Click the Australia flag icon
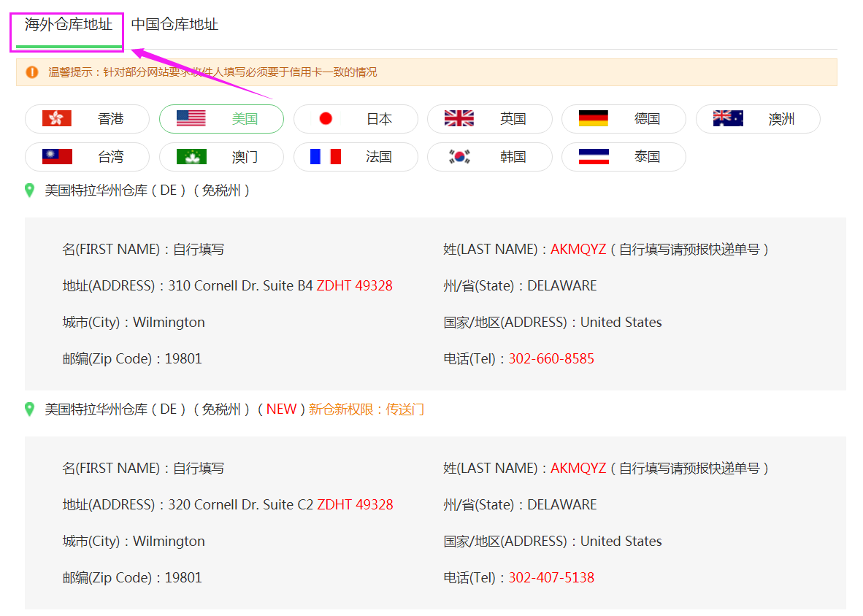The width and height of the screenshot is (863, 616). coord(727,118)
